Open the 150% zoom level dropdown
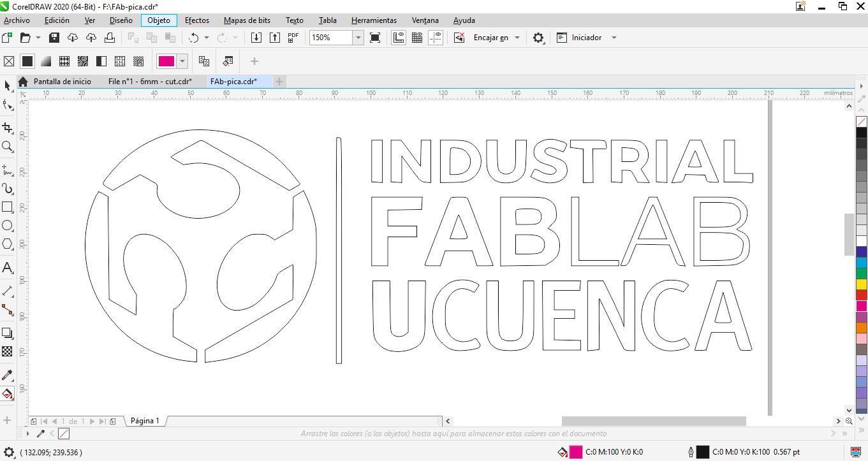The width and height of the screenshot is (868, 461). click(358, 38)
